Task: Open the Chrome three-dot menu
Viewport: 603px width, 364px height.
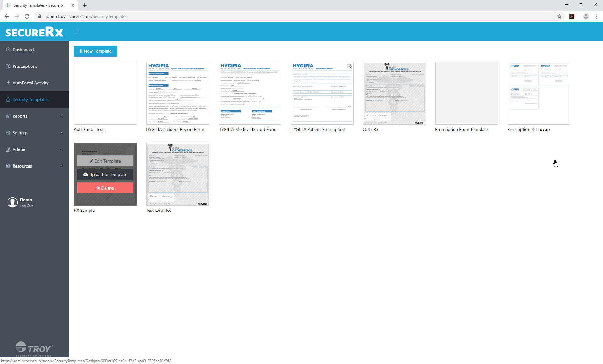Action: click(x=596, y=16)
